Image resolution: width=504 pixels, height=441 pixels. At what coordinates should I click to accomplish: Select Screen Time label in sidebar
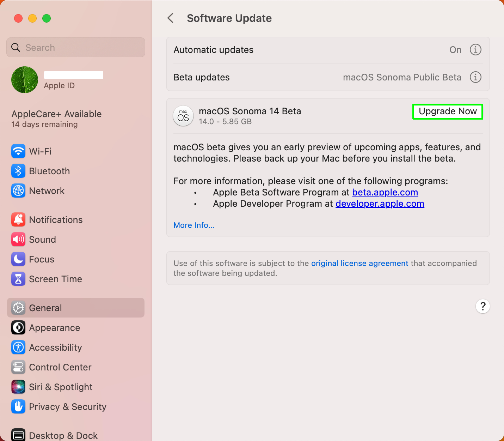tap(56, 279)
